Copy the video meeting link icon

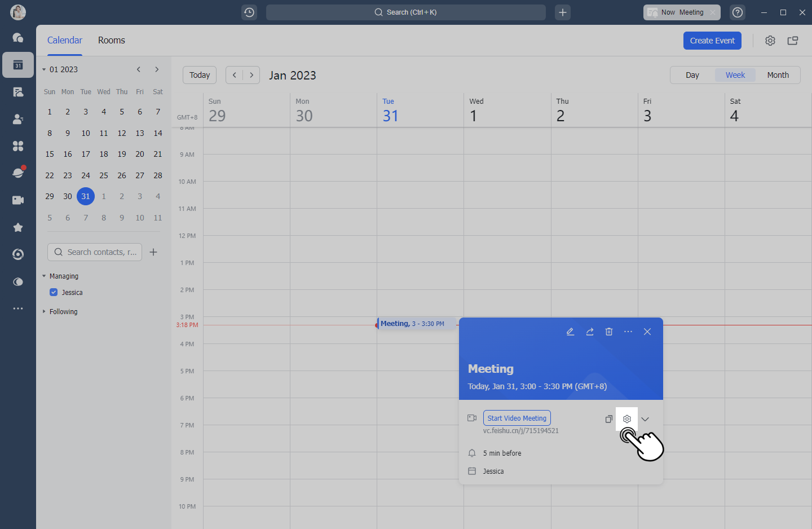(x=608, y=419)
